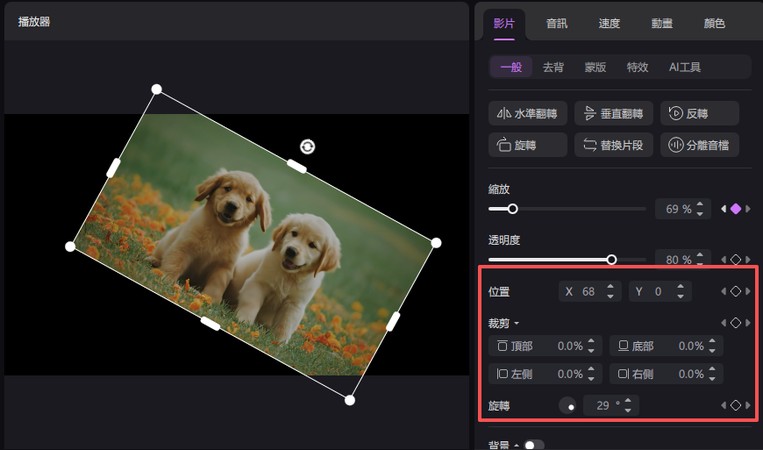Toggle the 背景 switch
Viewport: 763px width, 450px height.
(534, 445)
